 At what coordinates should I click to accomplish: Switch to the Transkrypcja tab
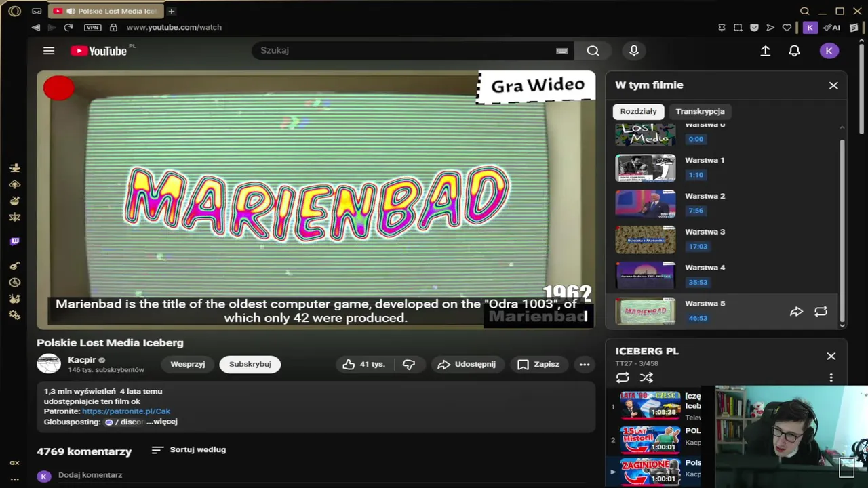[700, 111]
